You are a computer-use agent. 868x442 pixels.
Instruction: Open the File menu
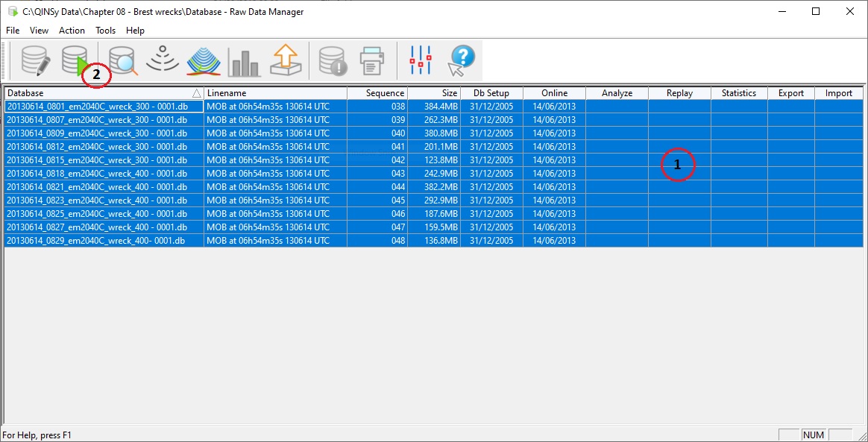click(13, 31)
